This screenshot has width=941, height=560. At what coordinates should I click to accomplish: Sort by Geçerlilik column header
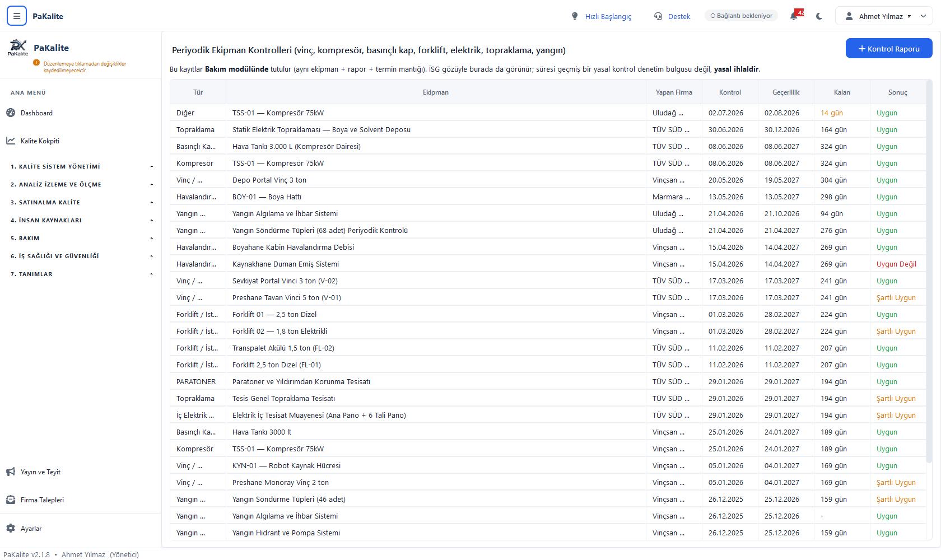coord(786,92)
